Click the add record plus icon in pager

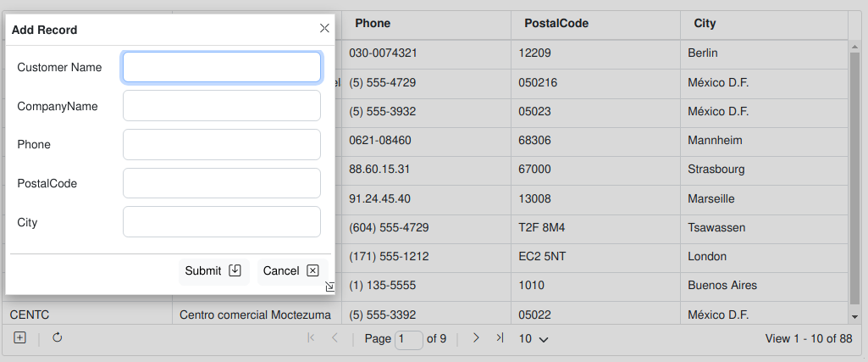pos(20,337)
